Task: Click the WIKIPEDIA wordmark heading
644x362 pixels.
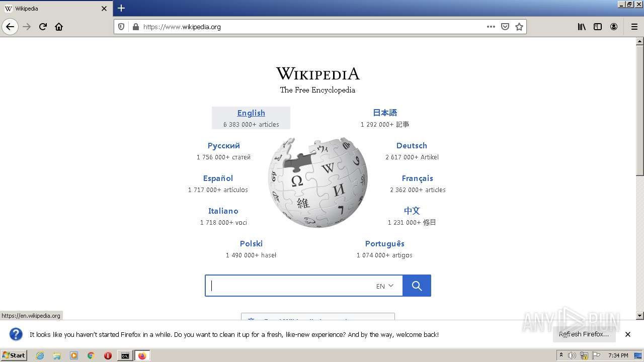Action: pos(318,74)
